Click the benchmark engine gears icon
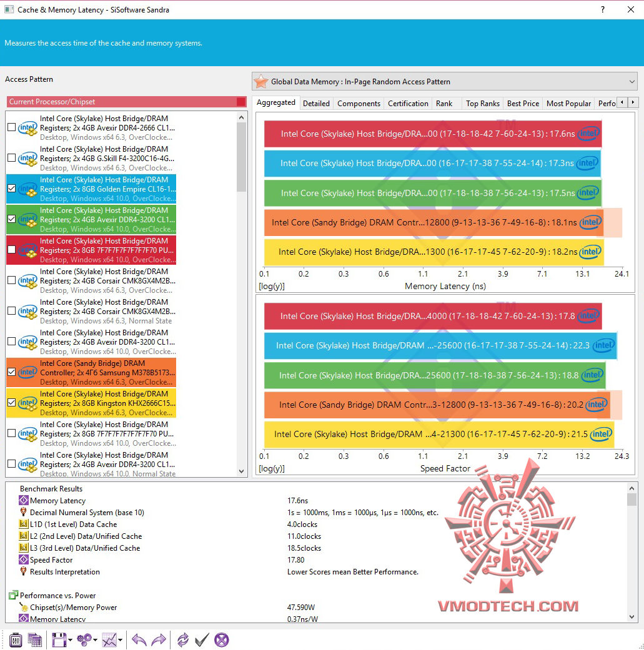 pos(84,640)
